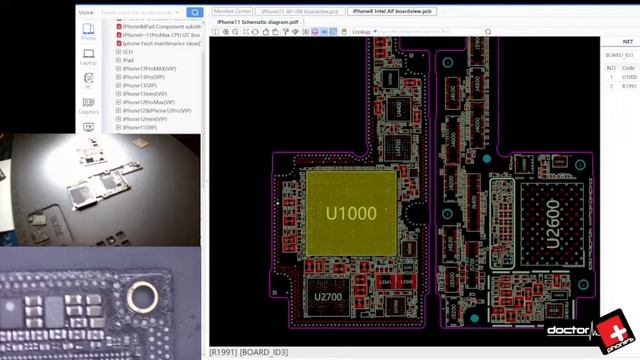
Task: Expand the SCH tree node
Action: [118, 52]
